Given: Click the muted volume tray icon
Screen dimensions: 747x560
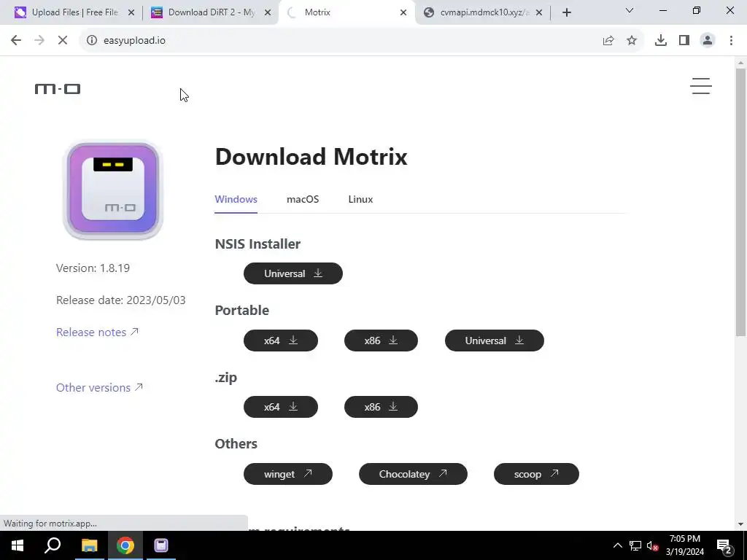Looking at the screenshot, I should click(653, 545).
